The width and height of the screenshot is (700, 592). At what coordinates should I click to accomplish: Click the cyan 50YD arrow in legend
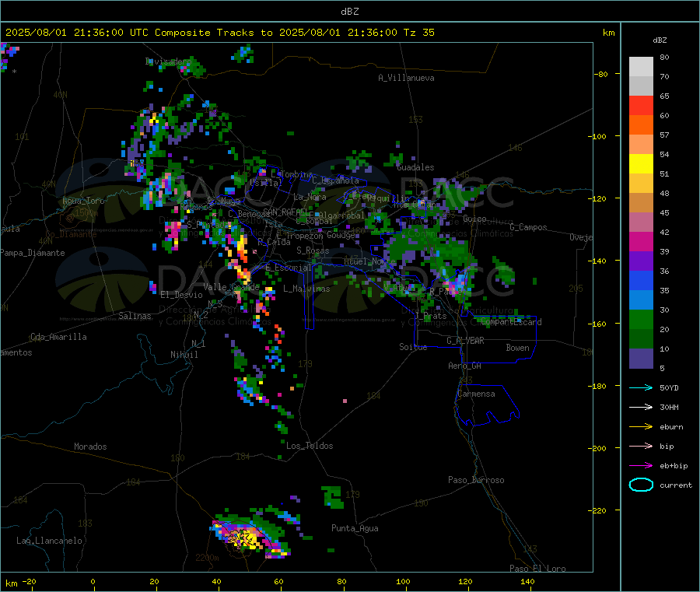pyautogui.click(x=641, y=387)
